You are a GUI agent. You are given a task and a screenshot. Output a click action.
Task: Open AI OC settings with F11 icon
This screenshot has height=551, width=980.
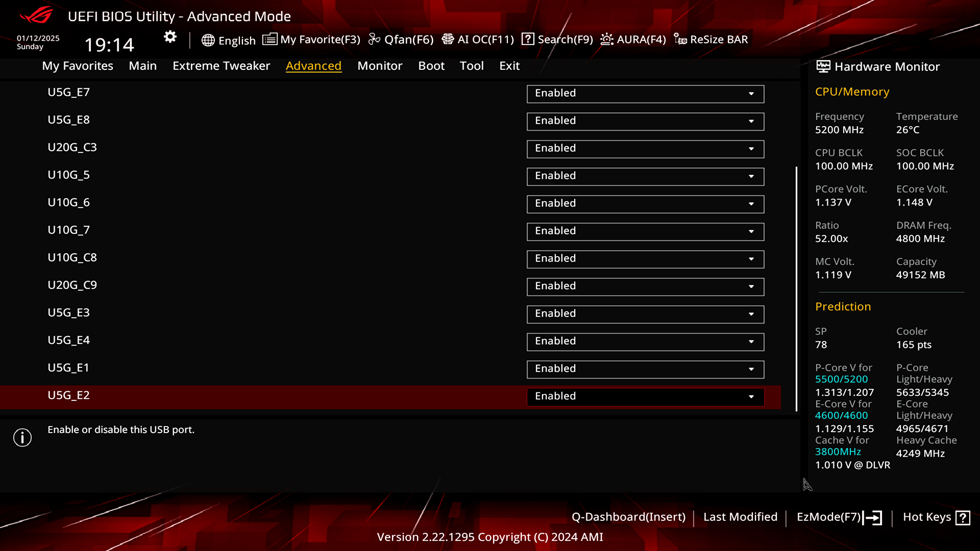pos(477,39)
